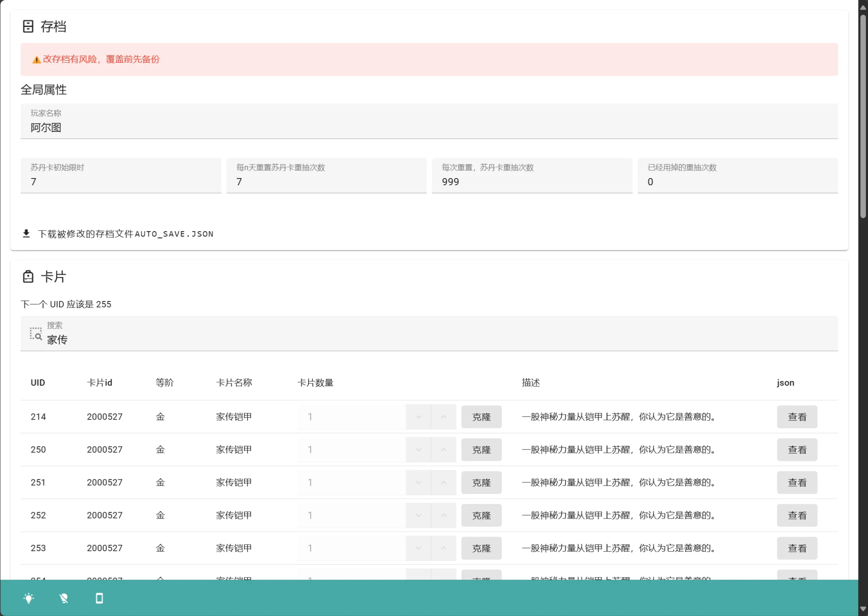This screenshot has width=868, height=616.
Task: Click the dark mode crossed-bulb icon
Action: [x=64, y=598]
